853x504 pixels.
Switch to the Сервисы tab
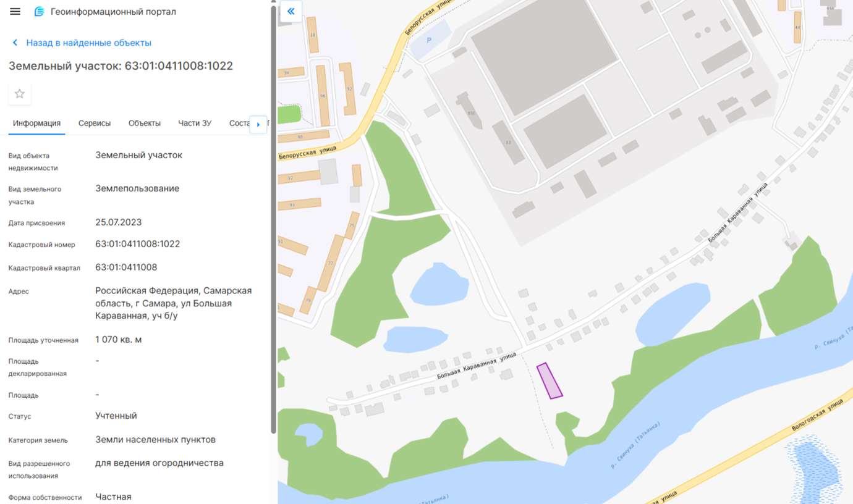click(x=95, y=123)
